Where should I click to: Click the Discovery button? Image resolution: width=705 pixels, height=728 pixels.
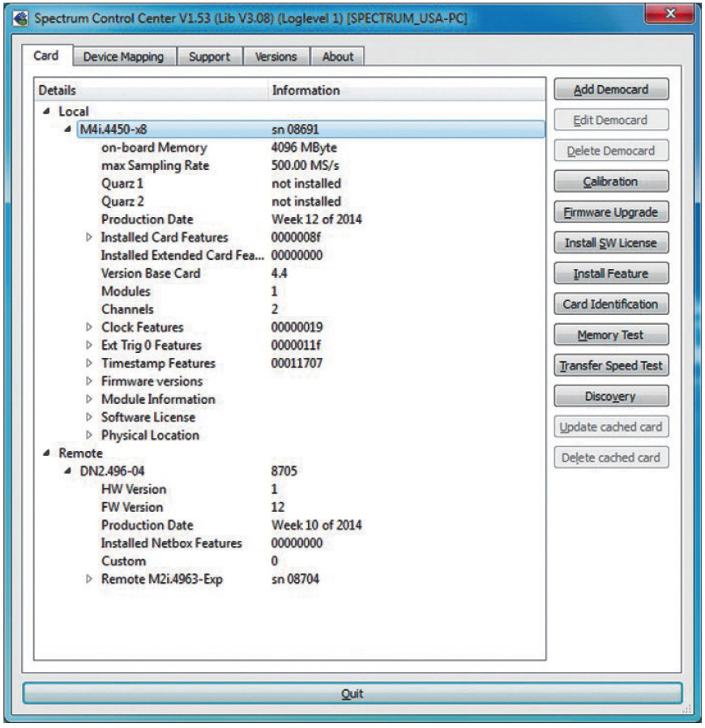pos(611,396)
